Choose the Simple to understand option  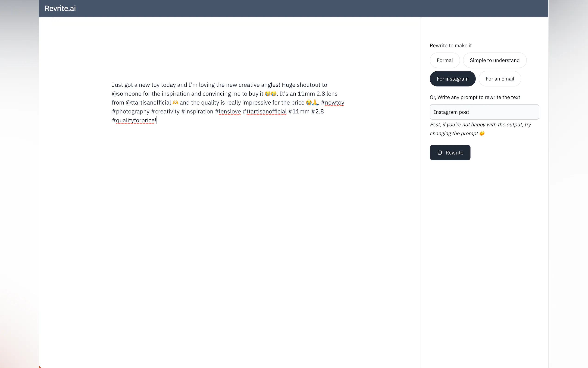pos(495,60)
